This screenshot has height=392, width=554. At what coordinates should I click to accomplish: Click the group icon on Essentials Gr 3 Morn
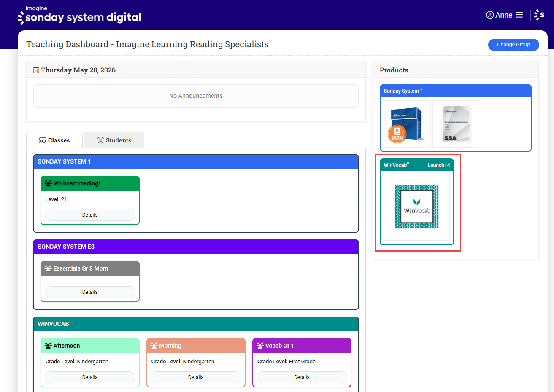[x=48, y=268]
